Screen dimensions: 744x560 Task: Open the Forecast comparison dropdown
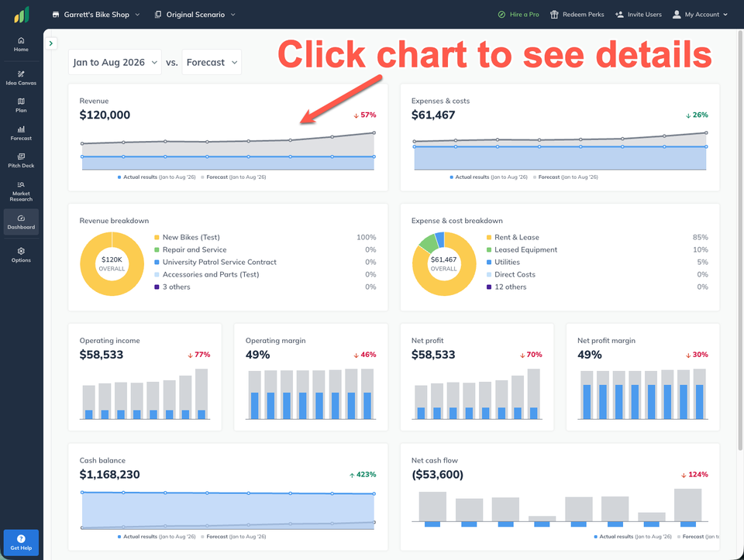click(x=212, y=62)
